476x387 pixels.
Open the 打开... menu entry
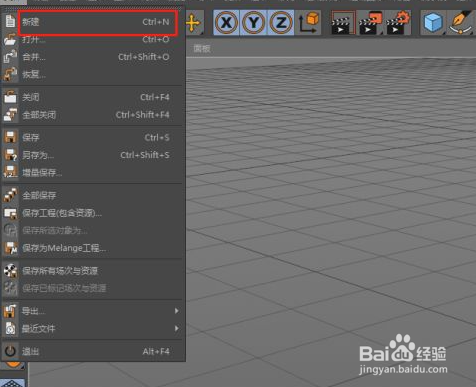click(x=93, y=40)
